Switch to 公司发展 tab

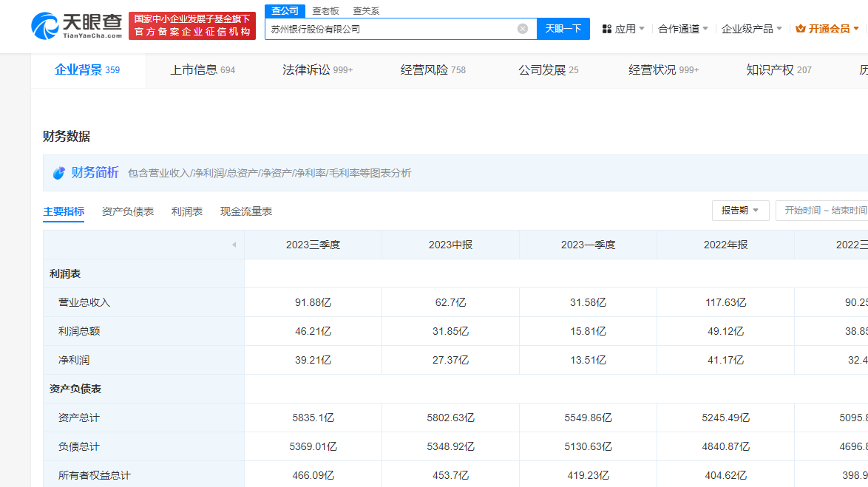pos(548,70)
